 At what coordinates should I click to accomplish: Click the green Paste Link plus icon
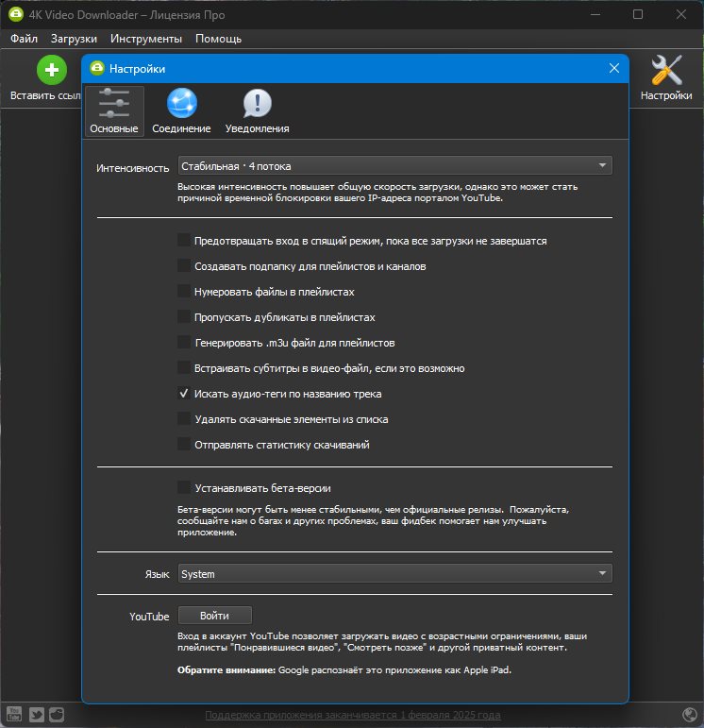point(52,70)
